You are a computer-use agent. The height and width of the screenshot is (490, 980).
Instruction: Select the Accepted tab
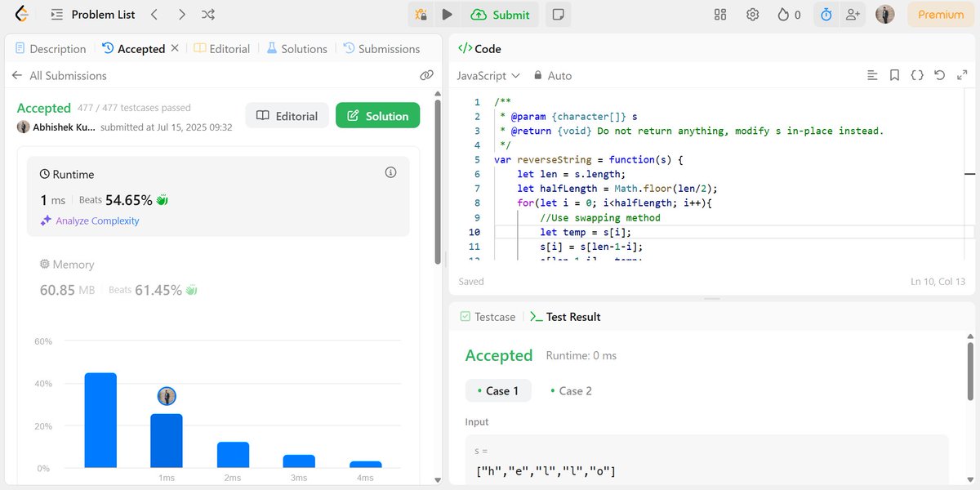[133, 49]
